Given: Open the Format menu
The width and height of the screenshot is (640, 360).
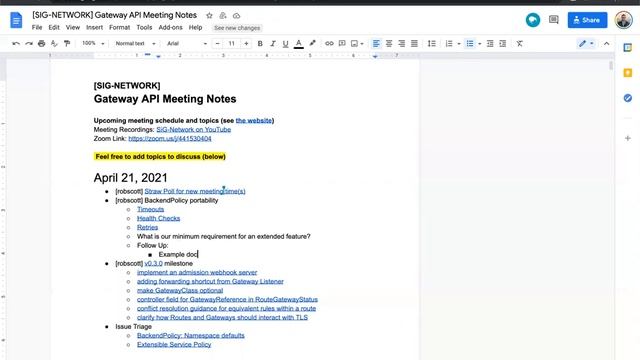Looking at the screenshot, I should (120, 27).
